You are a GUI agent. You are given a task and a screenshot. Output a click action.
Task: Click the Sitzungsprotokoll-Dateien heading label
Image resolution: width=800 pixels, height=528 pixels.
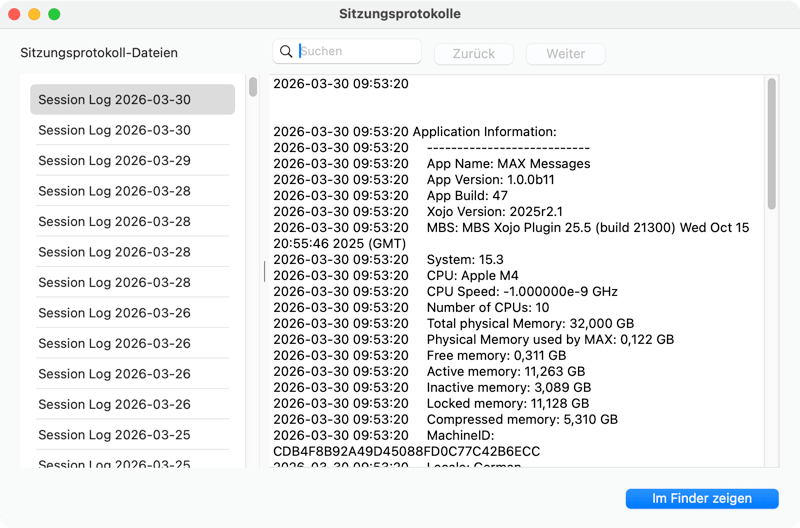click(99, 53)
